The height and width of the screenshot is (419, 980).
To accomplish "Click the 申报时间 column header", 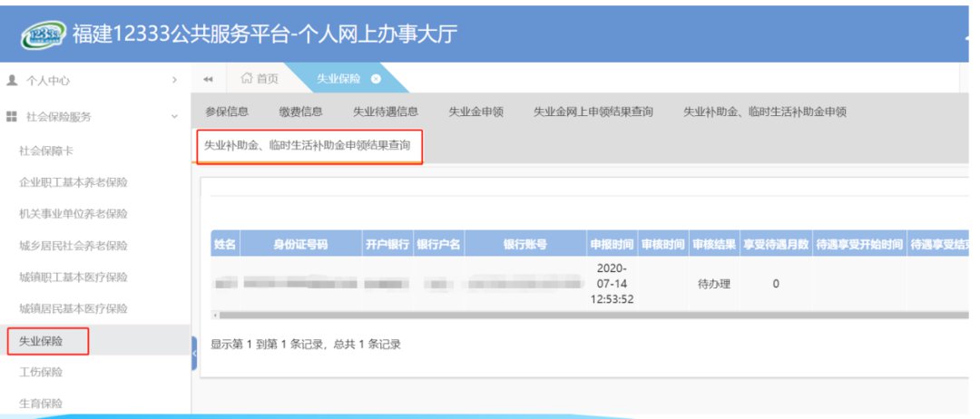I will click(x=612, y=244).
